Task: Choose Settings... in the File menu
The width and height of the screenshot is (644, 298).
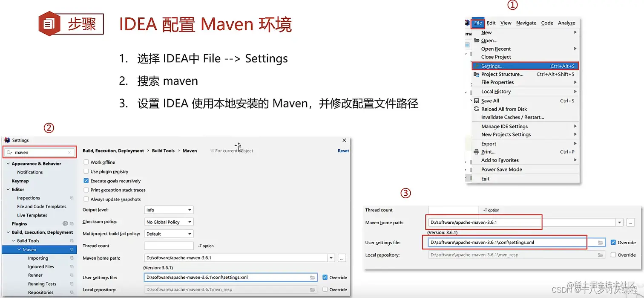Action: pos(526,66)
